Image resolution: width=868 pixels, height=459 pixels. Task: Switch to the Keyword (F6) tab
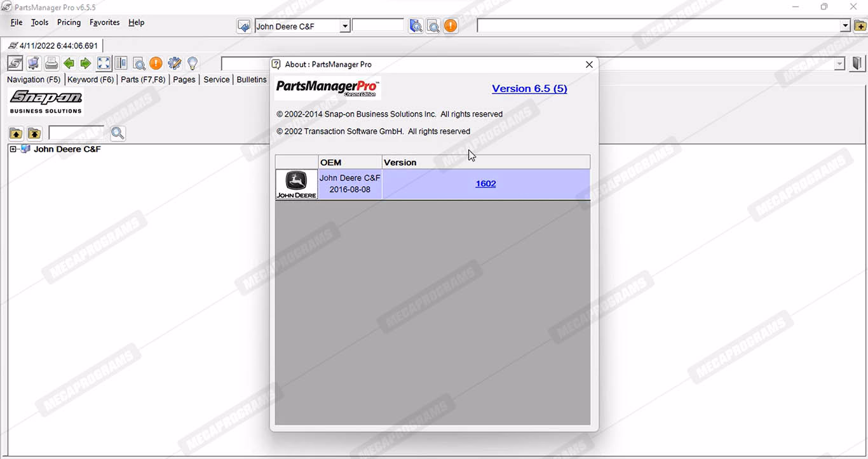coord(90,79)
